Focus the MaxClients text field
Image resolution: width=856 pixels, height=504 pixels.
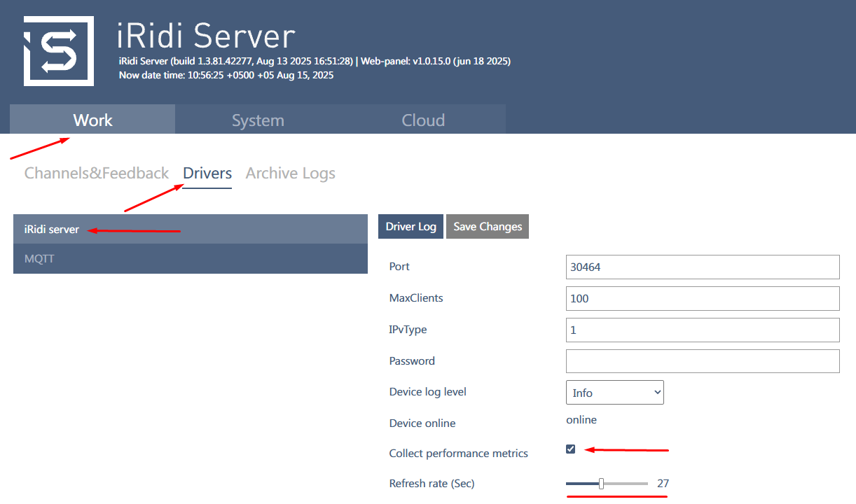702,298
